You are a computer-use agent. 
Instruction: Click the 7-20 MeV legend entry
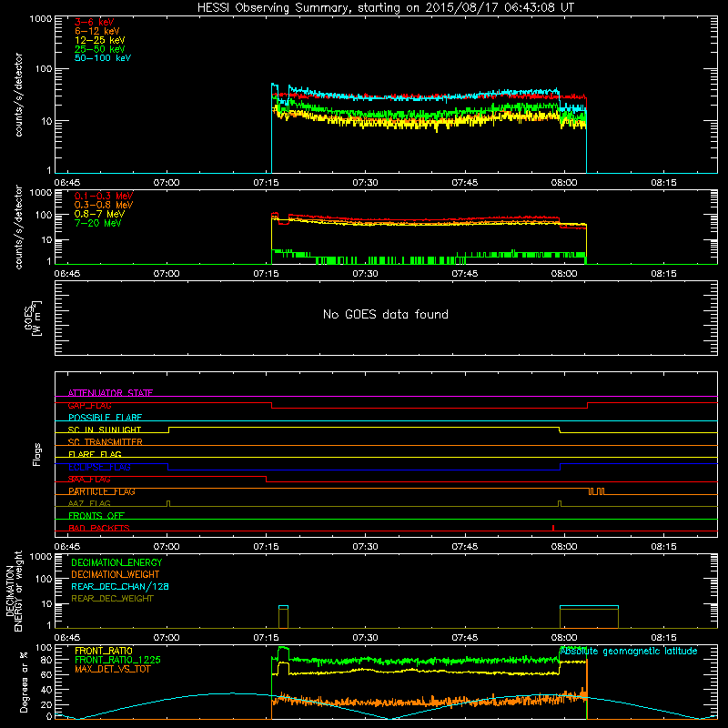tap(98, 223)
